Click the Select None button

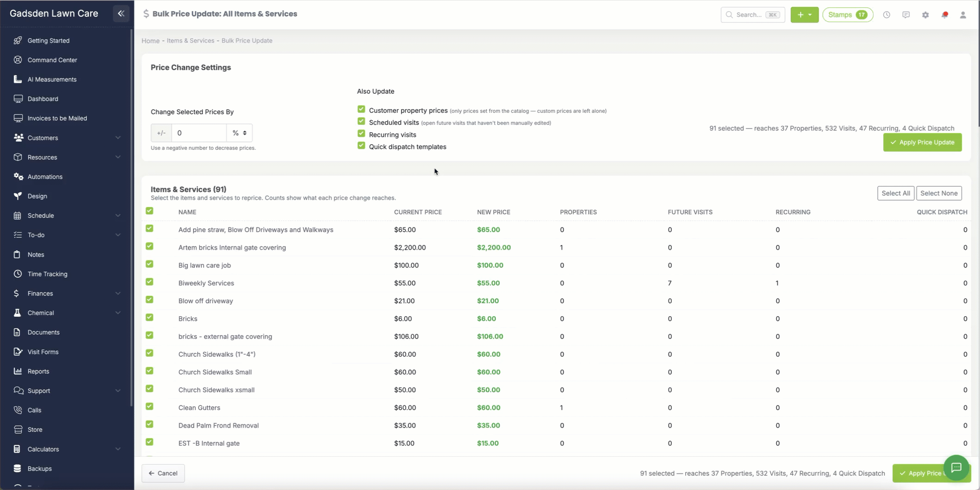click(x=939, y=193)
